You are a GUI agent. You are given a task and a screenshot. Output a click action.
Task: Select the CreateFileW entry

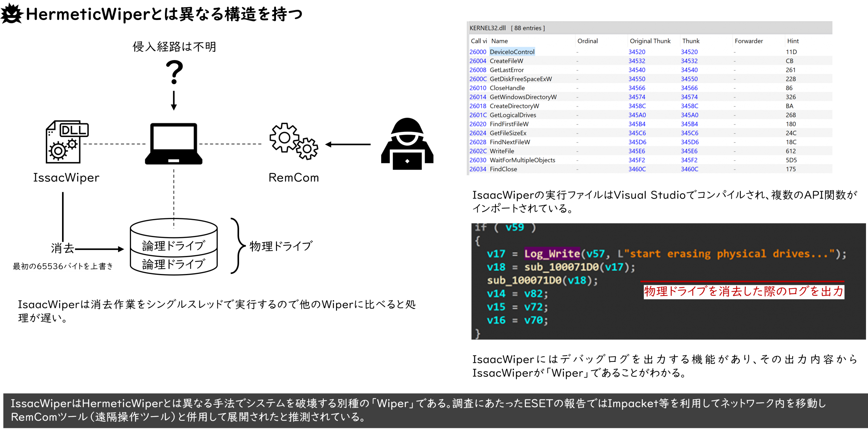click(x=506, y=61)
